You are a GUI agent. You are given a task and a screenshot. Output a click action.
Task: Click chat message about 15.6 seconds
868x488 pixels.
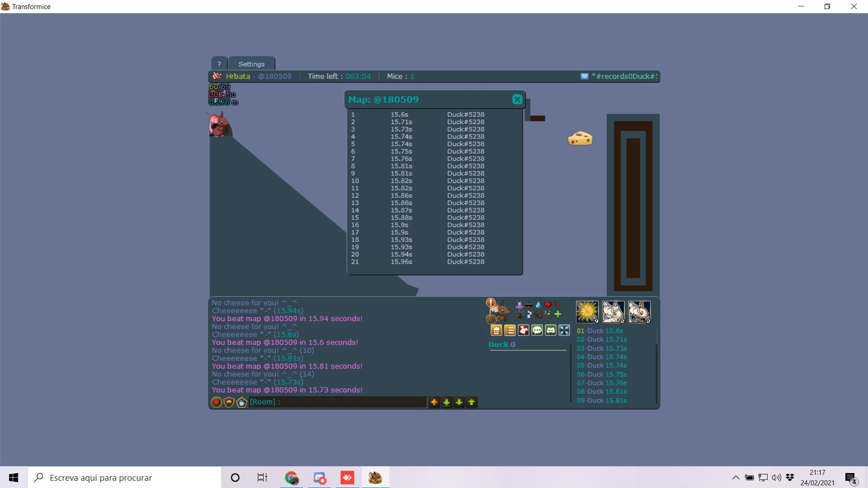point(285,343)
